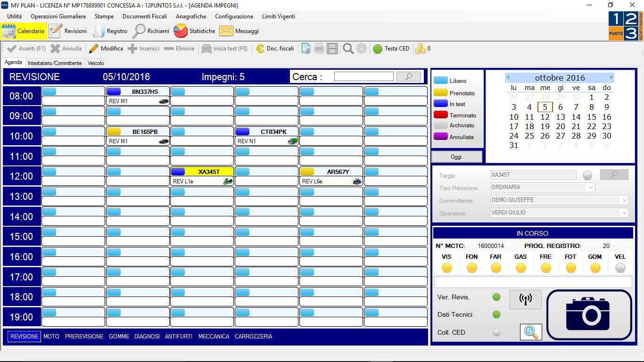
Task: Open the Calendario view
Action: click(24, 31)
